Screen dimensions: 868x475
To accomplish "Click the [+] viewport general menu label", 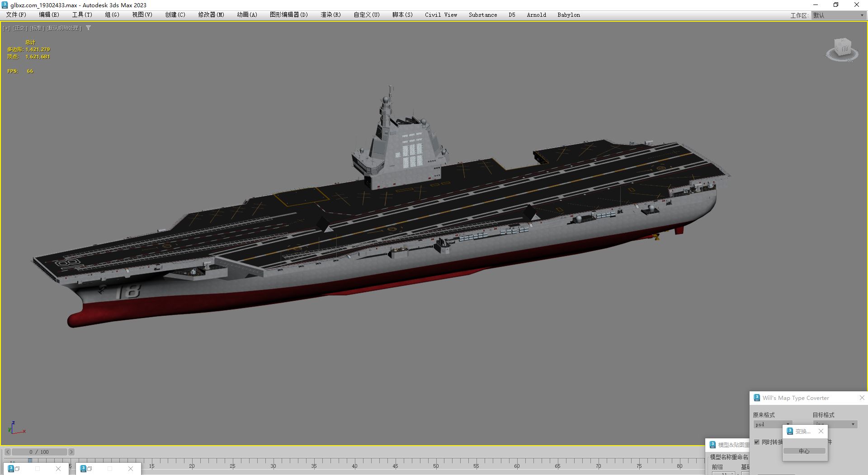I will [6, 28].
